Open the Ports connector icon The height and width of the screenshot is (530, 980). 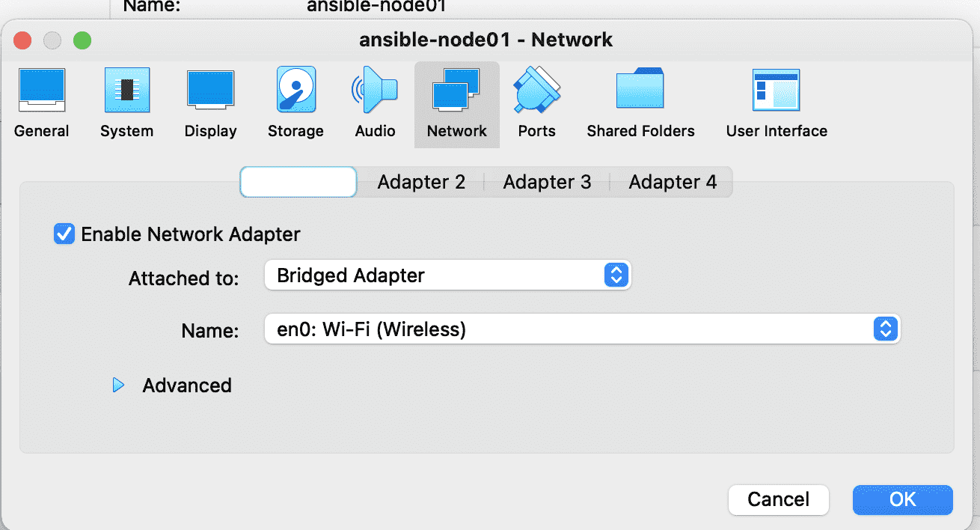tap(537, 91)
